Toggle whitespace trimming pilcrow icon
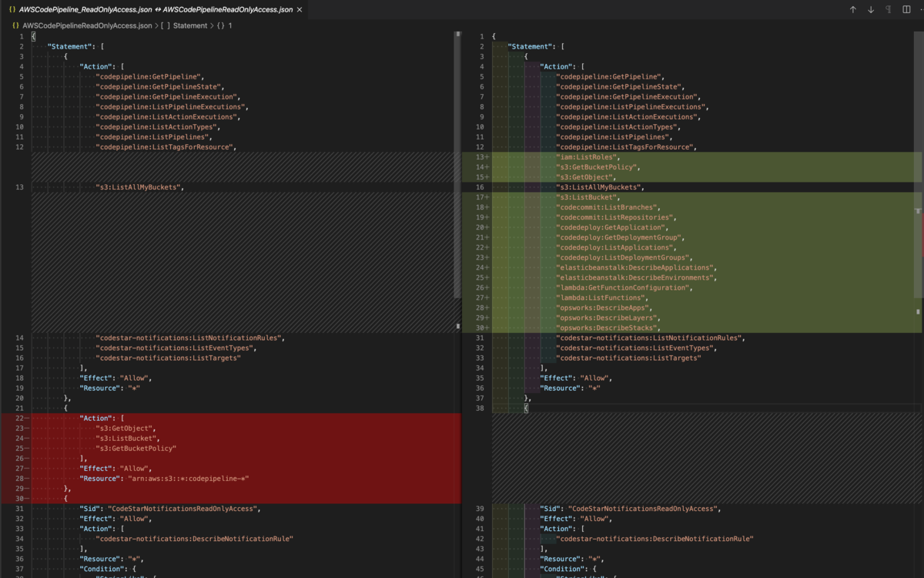Screen dimensions: 924x578 pos(889,10)
